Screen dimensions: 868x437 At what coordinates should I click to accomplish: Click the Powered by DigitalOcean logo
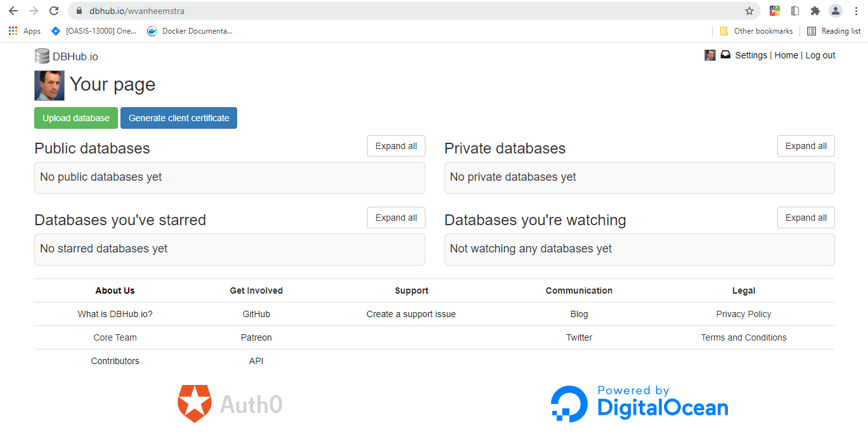(x=639, y=403)
